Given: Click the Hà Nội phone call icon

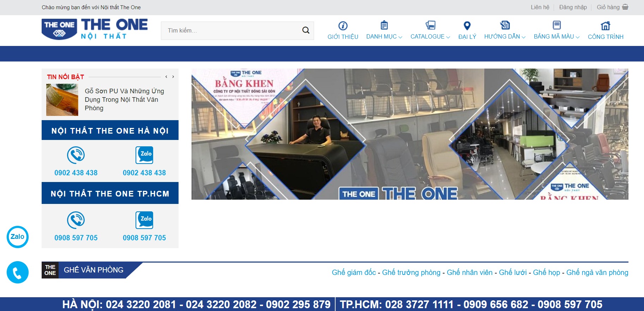Looking at the screenshot, I should 76,155.
